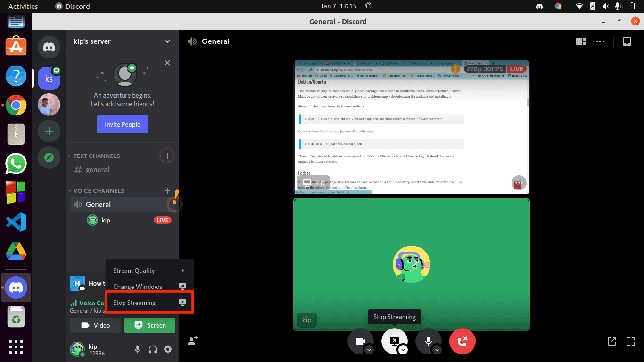Launch Google Chrome from dock
Viewport: 644px width, 362px height.
(16, 105)
